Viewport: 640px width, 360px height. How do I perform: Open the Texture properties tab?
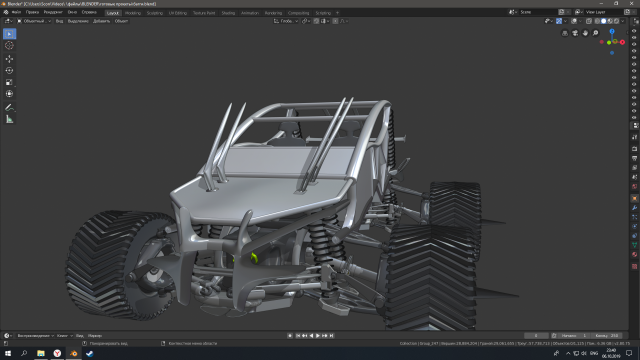[635, 267]
